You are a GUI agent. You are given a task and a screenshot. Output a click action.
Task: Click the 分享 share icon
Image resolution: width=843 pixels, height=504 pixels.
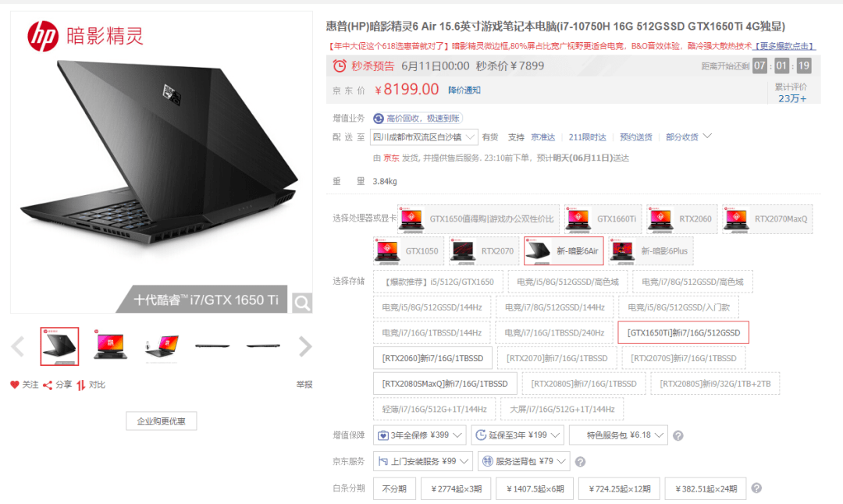48,385
